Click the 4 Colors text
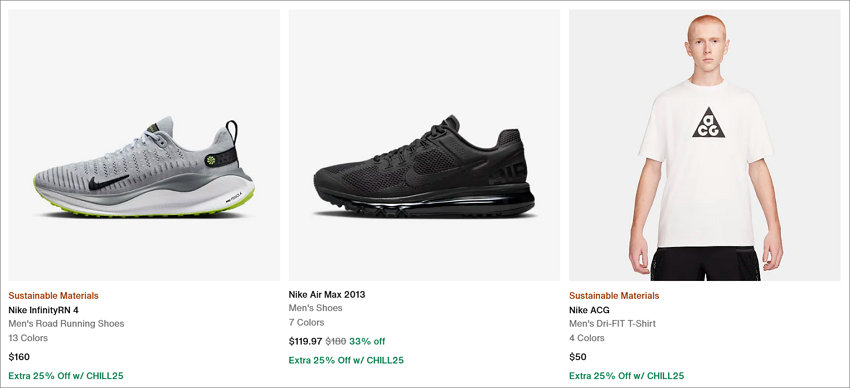This screenshot has height=388, width=850. click(587, 338)
